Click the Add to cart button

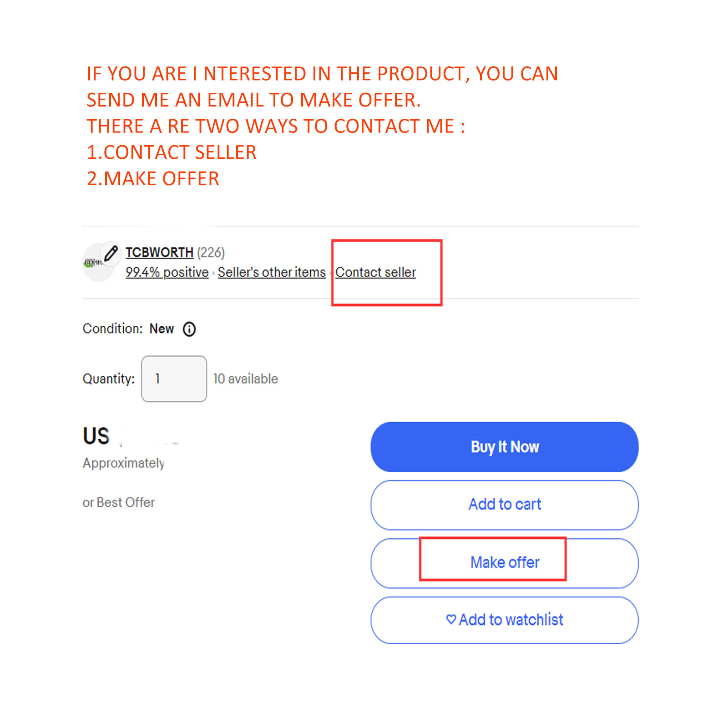tap(505, 505)
